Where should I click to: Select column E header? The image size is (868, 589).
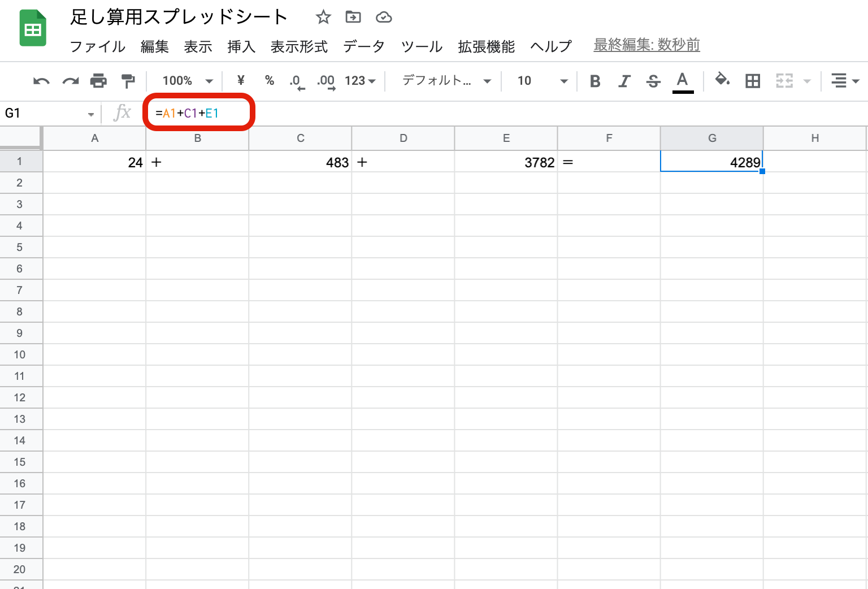[x=506, y=138]
